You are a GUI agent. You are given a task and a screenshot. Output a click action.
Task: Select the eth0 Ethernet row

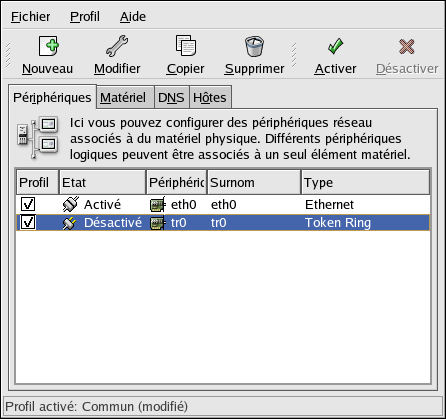223,204
